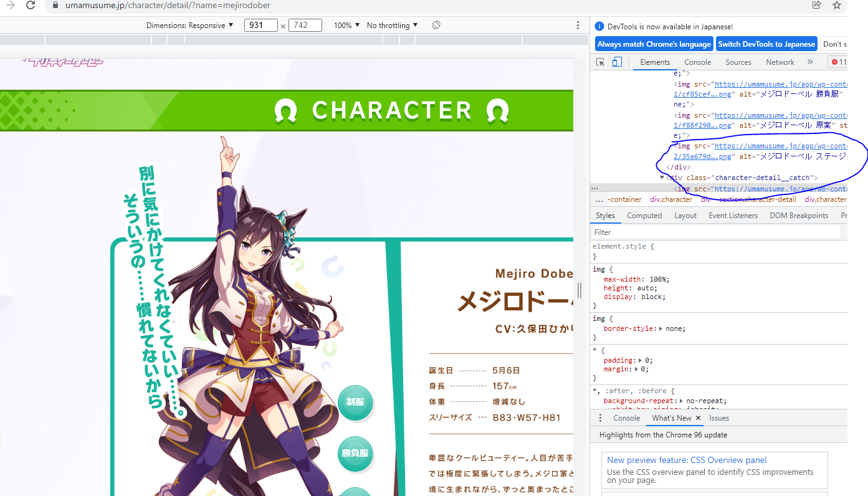The width and height of the screenshot is (868, 496).
Task: Expand the margin shorthand triangle
Action: click(637, 369)
